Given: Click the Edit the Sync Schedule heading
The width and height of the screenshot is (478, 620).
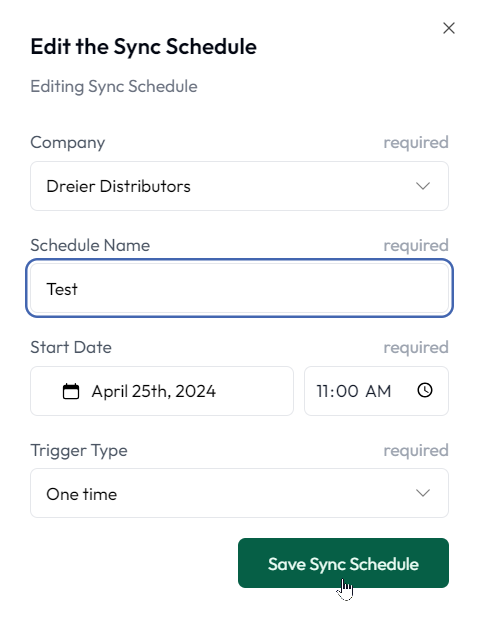Looking at the screenshot, I should pyautogui.click(x=144, y=47).
